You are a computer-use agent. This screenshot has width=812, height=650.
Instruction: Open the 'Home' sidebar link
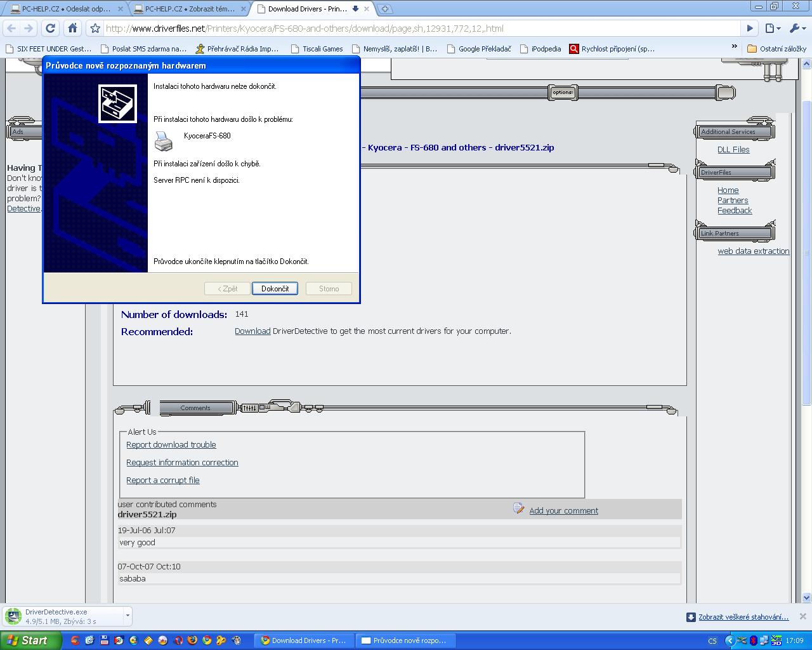(728, 190)
